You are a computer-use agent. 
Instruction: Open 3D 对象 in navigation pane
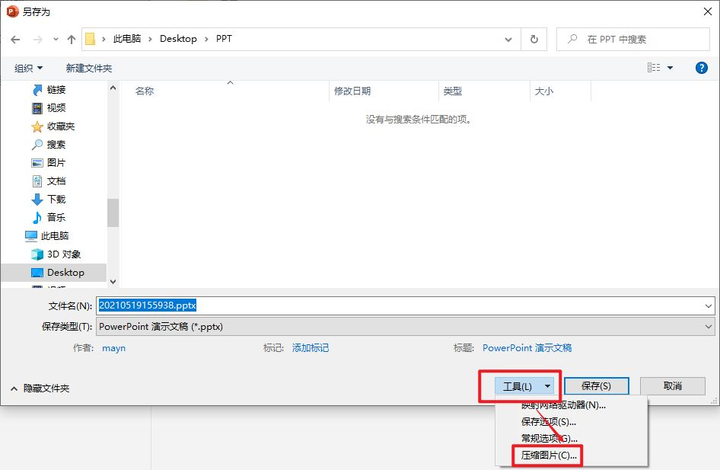(63, 254)
